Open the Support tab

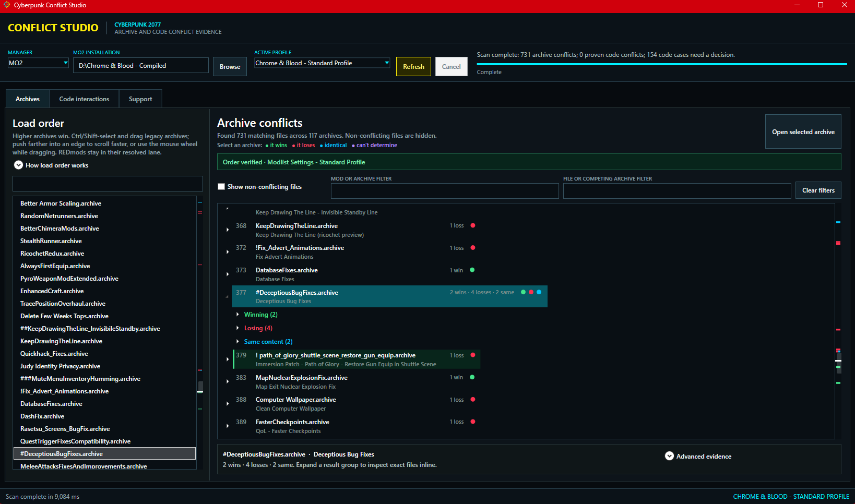[140, 99]
